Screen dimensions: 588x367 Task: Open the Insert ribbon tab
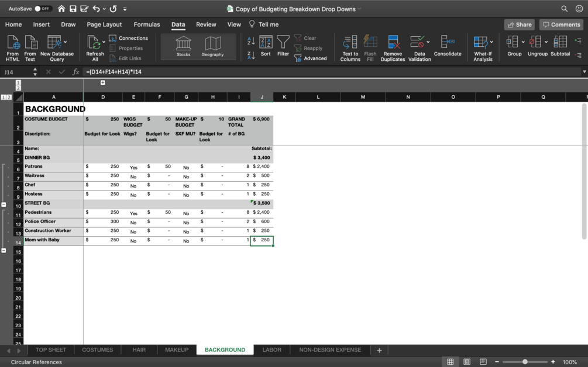42,25
